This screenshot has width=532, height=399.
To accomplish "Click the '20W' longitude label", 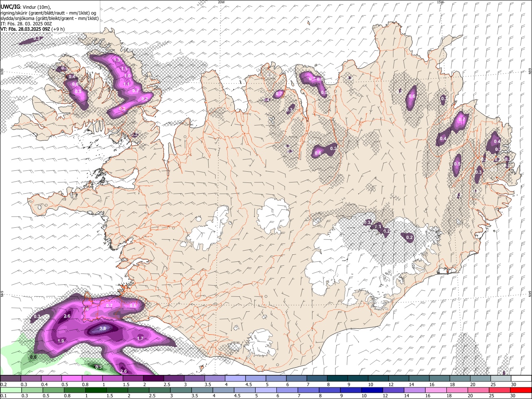I will coord(221,2).
